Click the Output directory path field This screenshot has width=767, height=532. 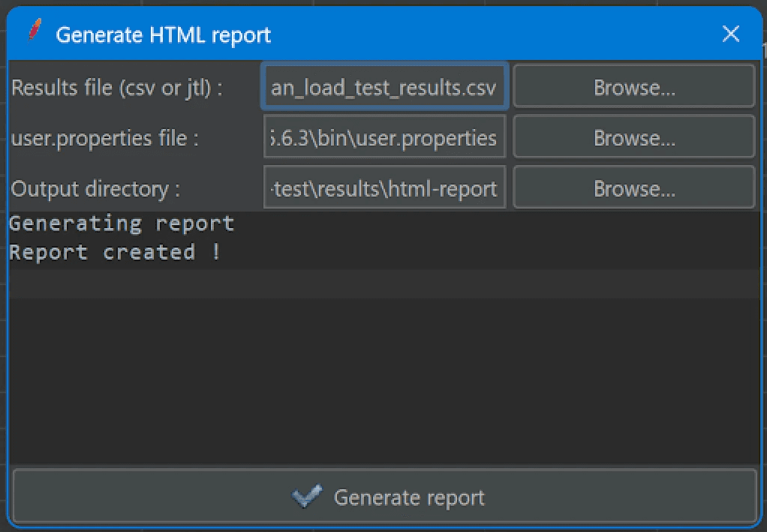coord(385,188)
